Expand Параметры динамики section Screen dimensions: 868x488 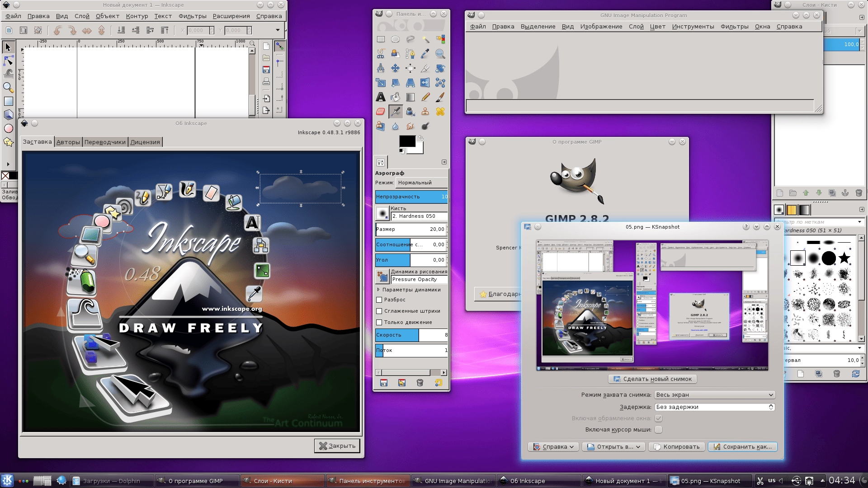pyautogui.click(x=378, y=290)
